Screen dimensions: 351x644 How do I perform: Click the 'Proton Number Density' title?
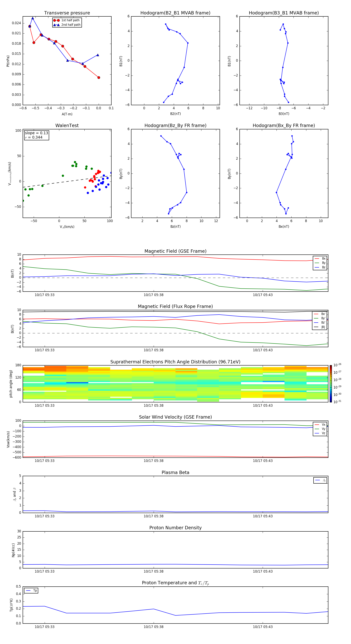[x=175, y=527]
